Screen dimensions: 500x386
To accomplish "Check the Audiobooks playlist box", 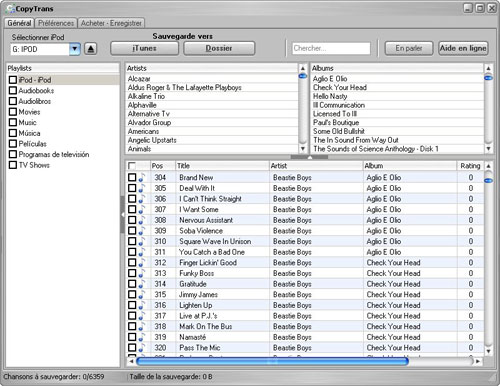I will [x=13, y=90].
